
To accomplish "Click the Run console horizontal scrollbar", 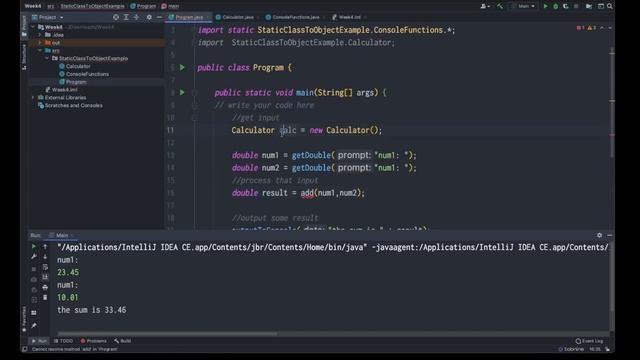I will pyautogui.click(x=167, y=333).
